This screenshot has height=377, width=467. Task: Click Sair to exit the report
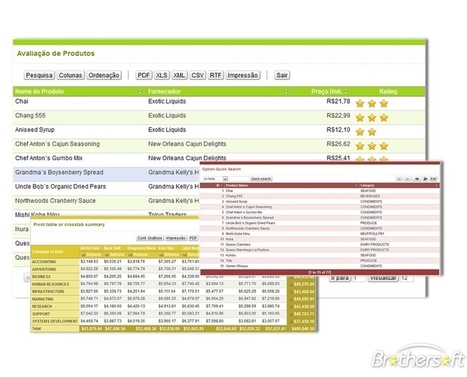(282, 75)
